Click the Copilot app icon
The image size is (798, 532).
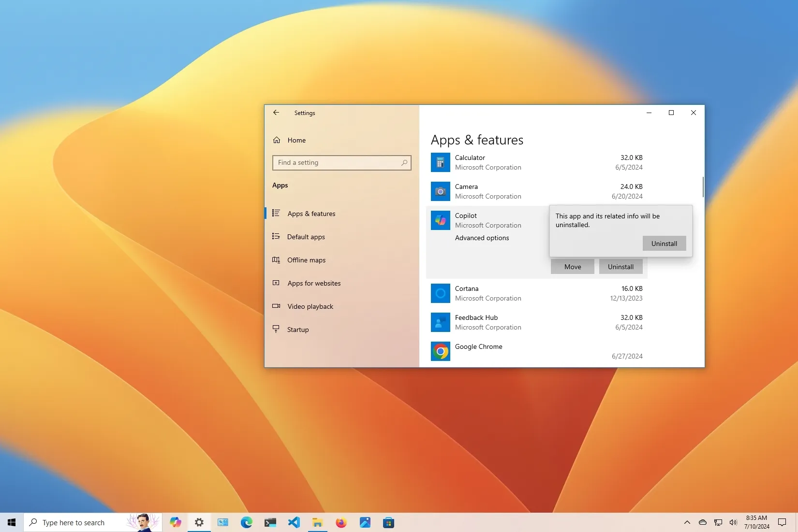(x=440, y=220)
